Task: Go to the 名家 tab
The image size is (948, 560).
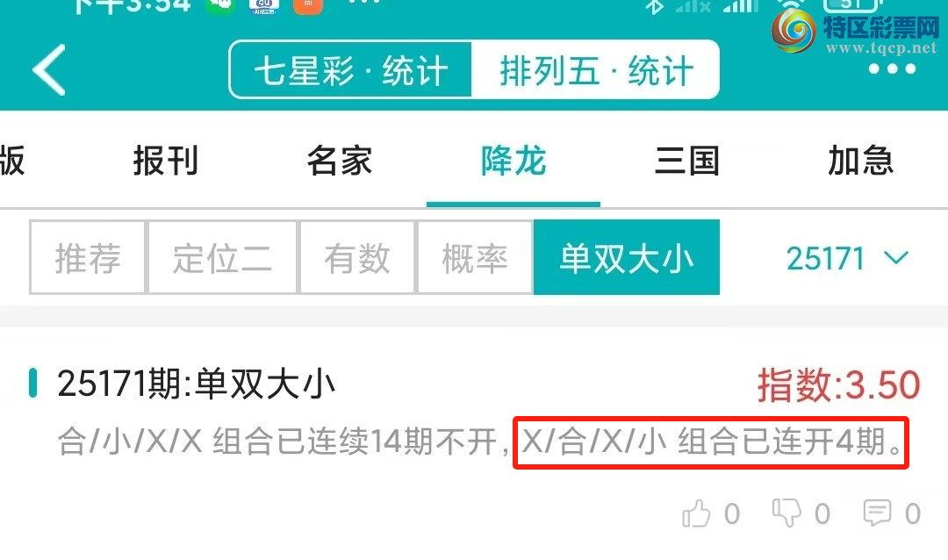Action: (339, 161)
